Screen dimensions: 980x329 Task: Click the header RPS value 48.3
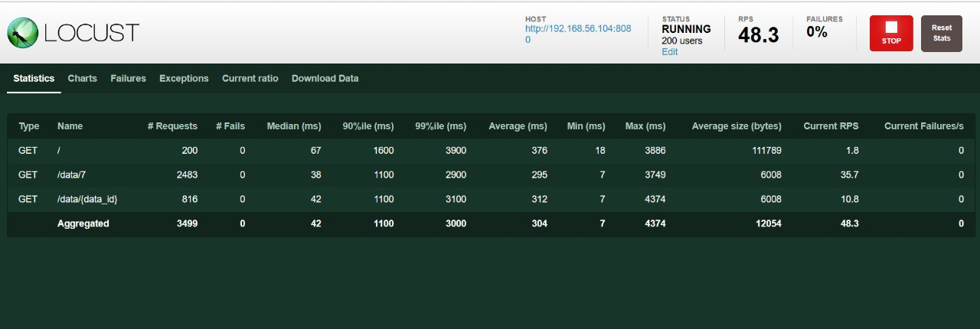(759, 35)
